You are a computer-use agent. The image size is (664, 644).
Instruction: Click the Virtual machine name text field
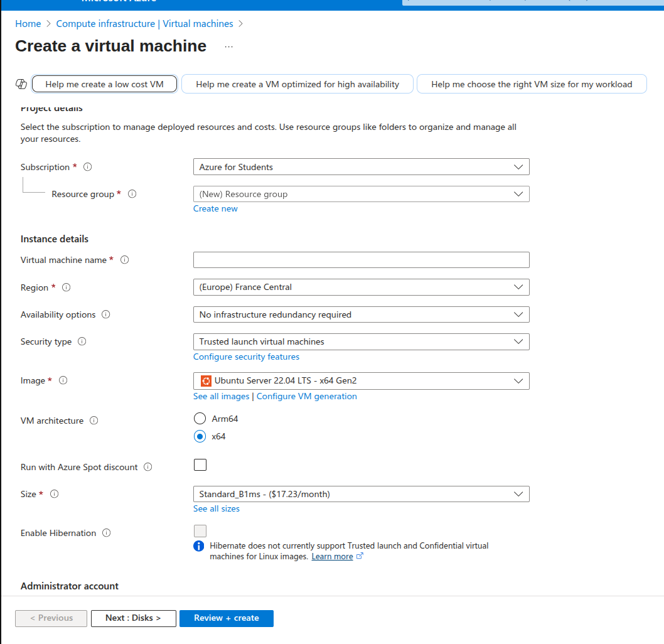(x=361, y=260)
